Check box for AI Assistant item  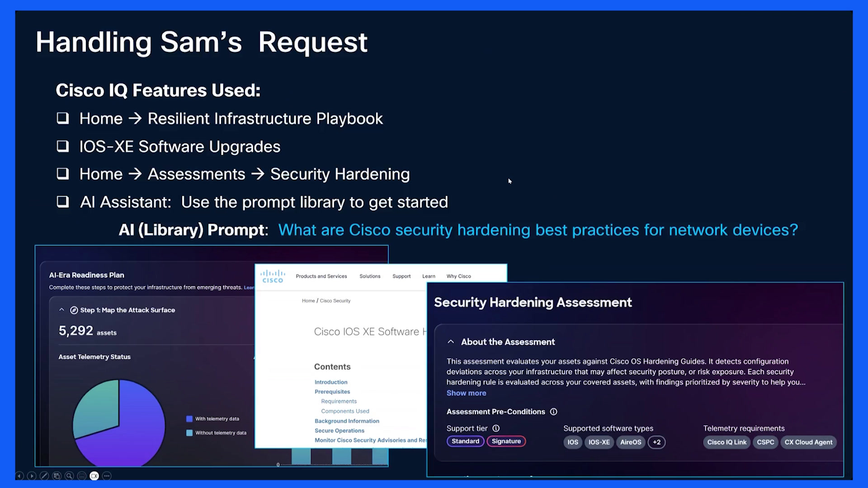(63, 202)
